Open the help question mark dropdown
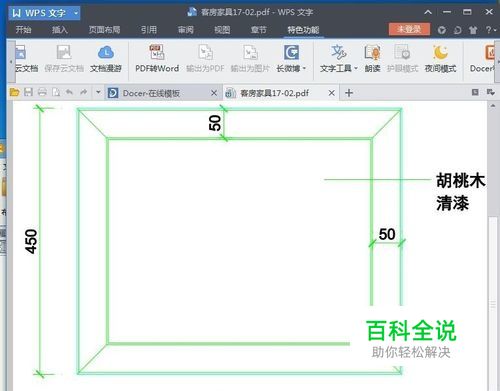500x391 pixels. pos(490,30)
